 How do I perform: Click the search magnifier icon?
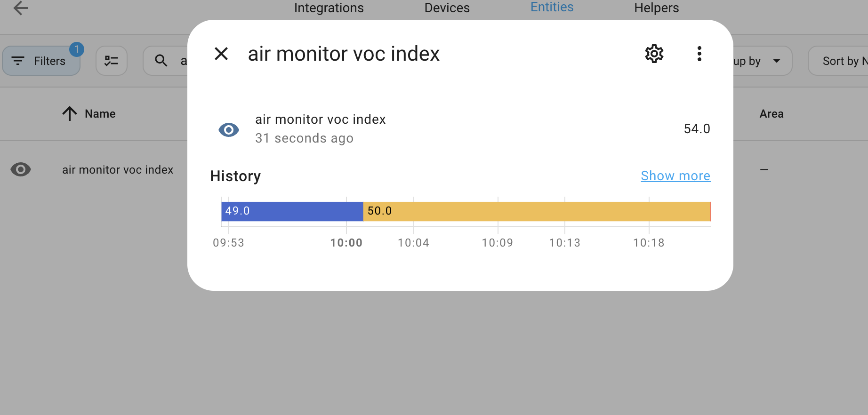click(x=161, y=61)
